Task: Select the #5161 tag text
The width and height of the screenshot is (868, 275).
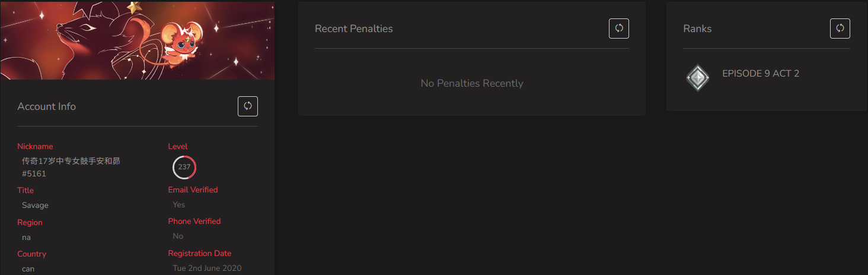Action: 34,174
